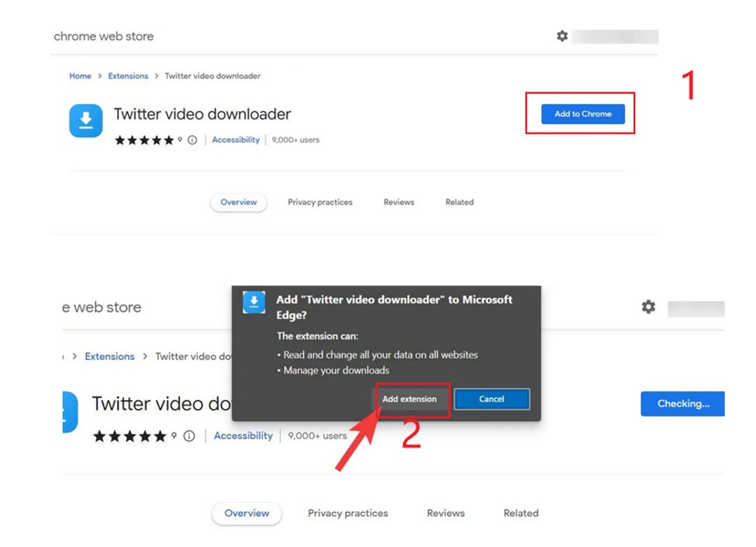Image resolution: width=756 pixels, height=547 pixels.
Task: Click the blurred account area in lower header
Action: tap(696, 310)
